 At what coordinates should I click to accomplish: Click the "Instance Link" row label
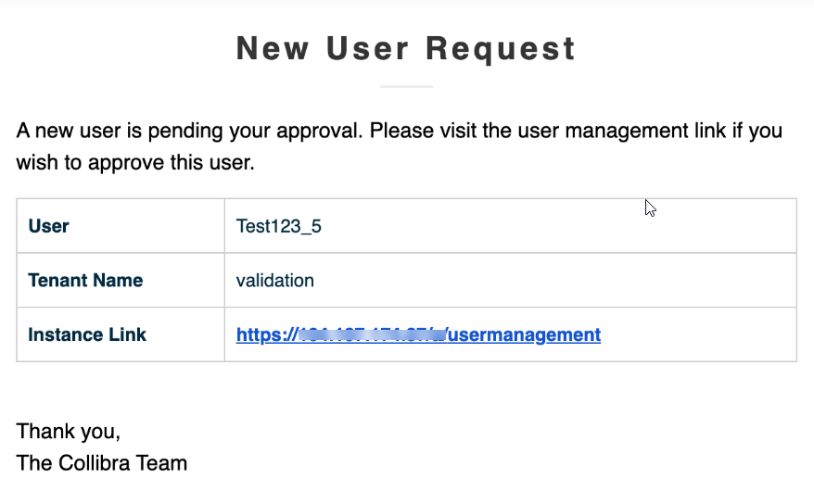(x=87, y=335)
